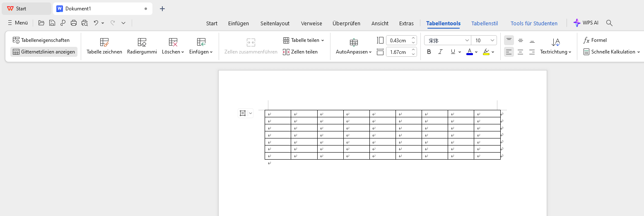Decrease the column width with down stepper
644x216 pixels.
[x=413, y=54]
